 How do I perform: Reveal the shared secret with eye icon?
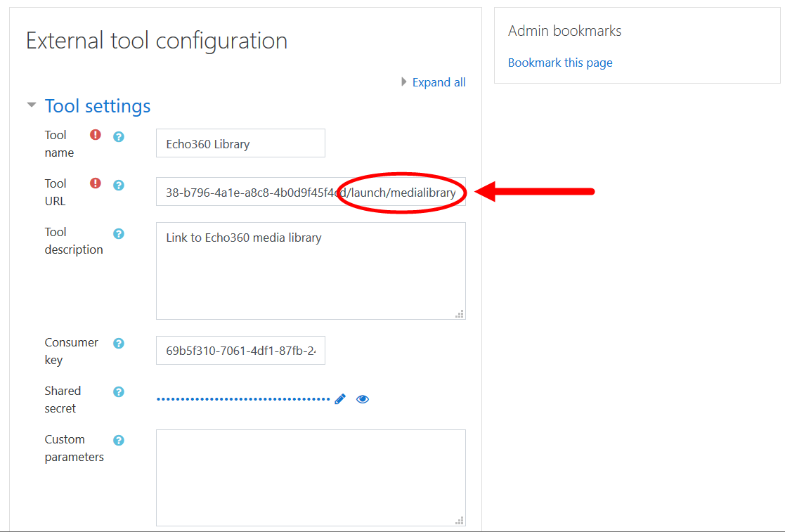(363, 399)
